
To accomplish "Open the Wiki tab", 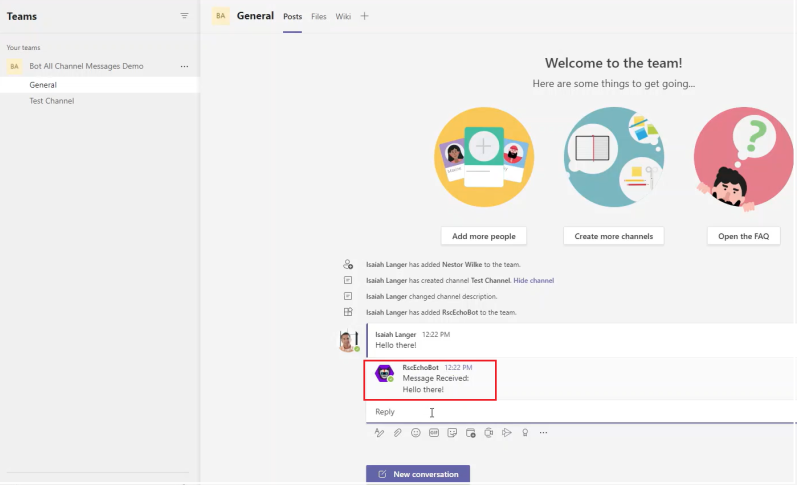I will click(343, 16).
